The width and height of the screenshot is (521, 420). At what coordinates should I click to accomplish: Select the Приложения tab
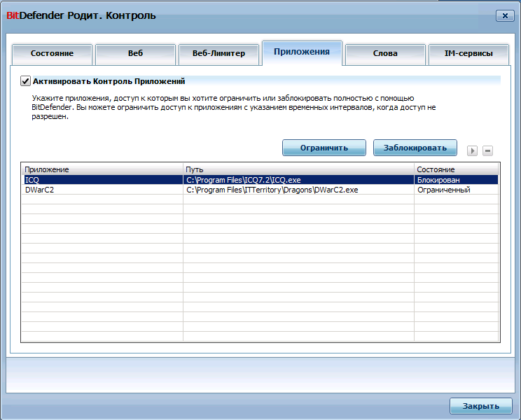(302, 52)
